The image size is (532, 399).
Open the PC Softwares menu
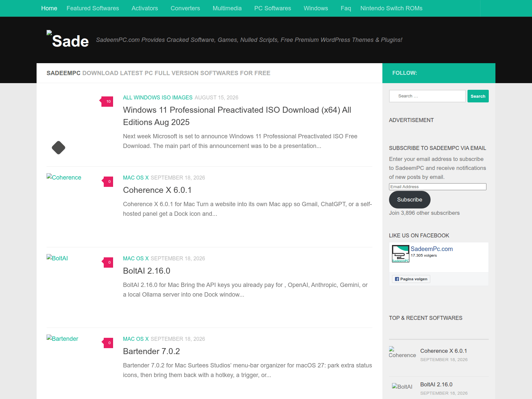pos(273,8)
